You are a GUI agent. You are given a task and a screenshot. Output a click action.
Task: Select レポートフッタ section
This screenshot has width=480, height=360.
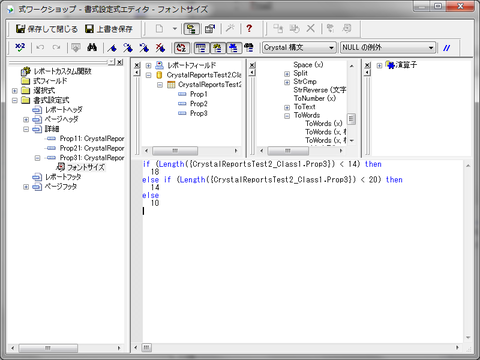pos(63,177)
